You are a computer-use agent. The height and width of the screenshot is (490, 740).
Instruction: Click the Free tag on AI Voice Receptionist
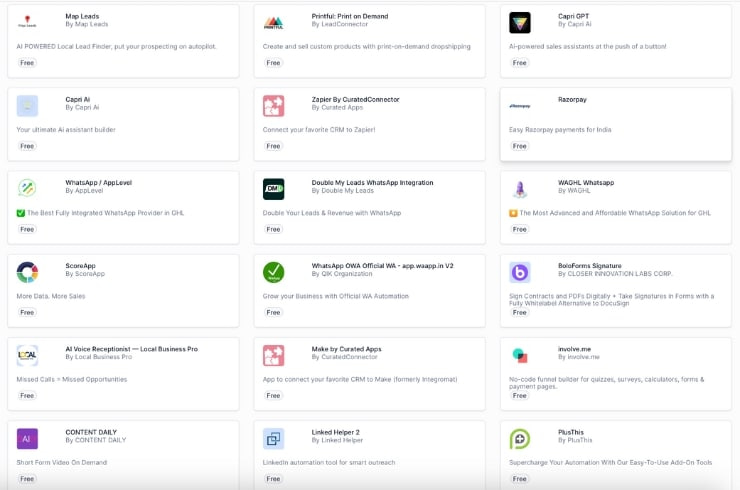(x=27, y=395)
